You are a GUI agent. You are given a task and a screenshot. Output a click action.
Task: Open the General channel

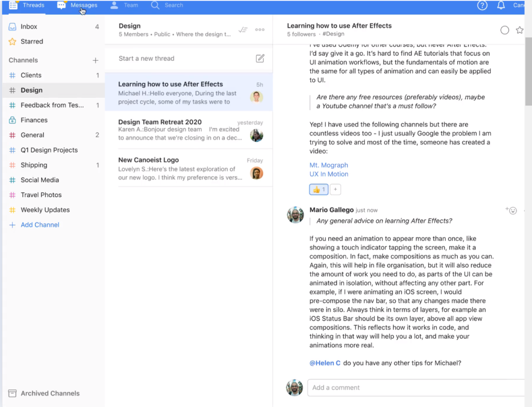click(x=54, y=135)
